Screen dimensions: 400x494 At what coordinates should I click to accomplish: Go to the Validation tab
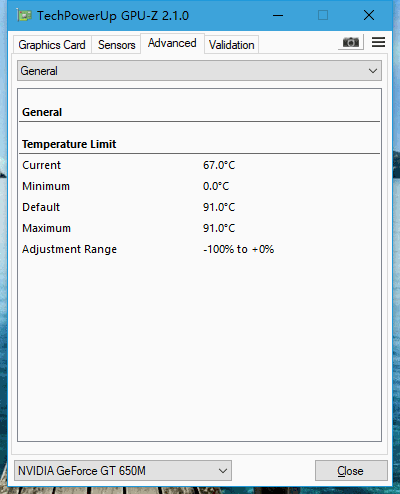tap(232, 45)
